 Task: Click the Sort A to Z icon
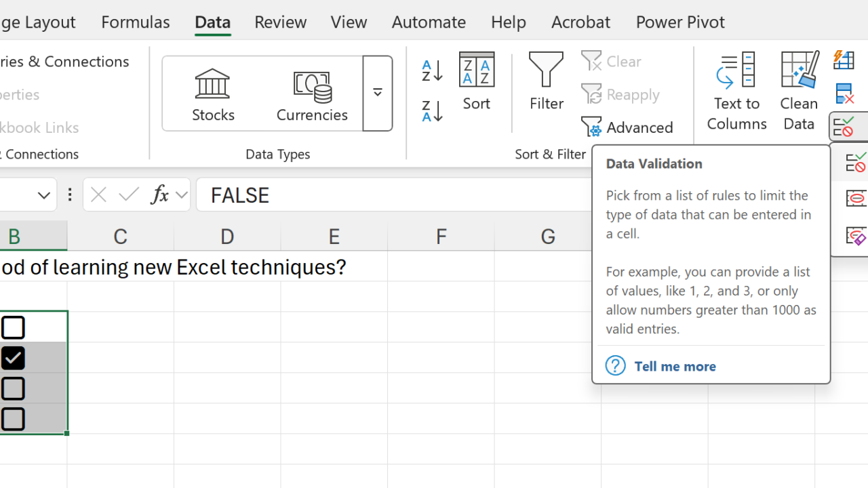click(x=432, y=70)
